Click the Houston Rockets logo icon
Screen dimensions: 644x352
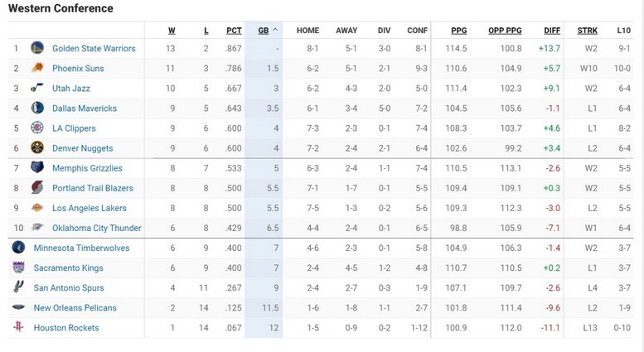[18, 328]
